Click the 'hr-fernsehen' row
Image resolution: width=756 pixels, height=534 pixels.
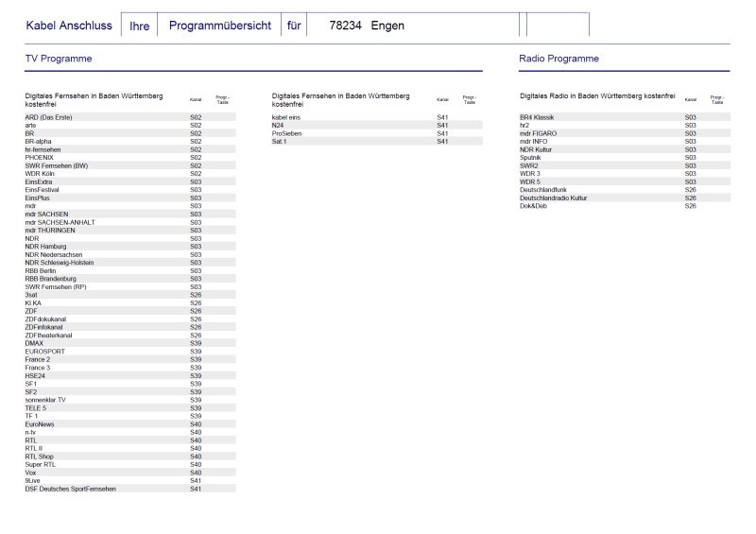click(x=130, y=149)
